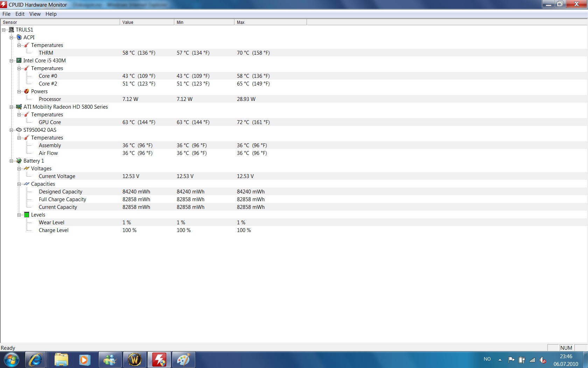Open Windows Live Messenger in taskbar
588x368 pixels.
[x=110, y=360]
